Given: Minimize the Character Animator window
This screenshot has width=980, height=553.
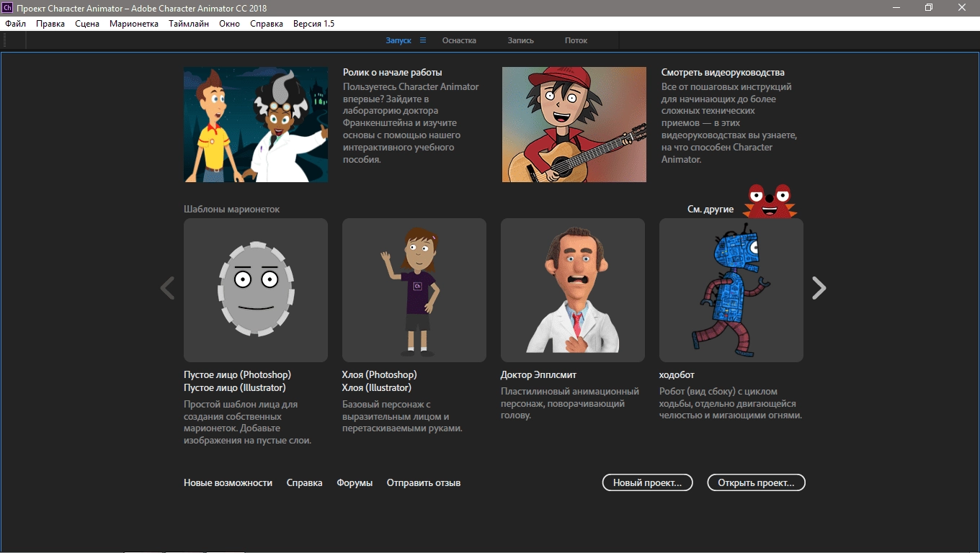Looking at the screenshot, I should coord(896,8).
